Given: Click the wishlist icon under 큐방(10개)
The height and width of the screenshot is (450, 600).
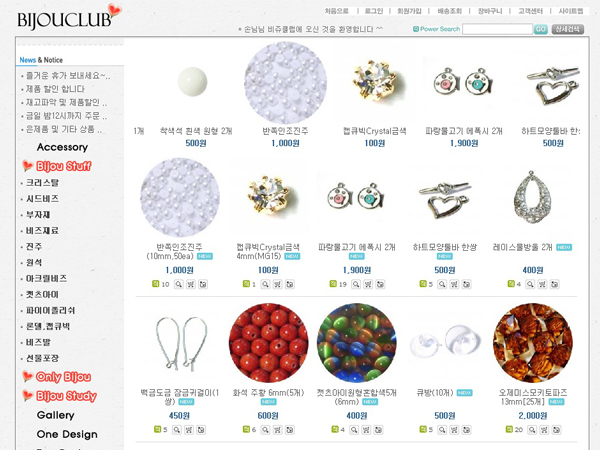Looking at the screenshot, I should (466, 430).
